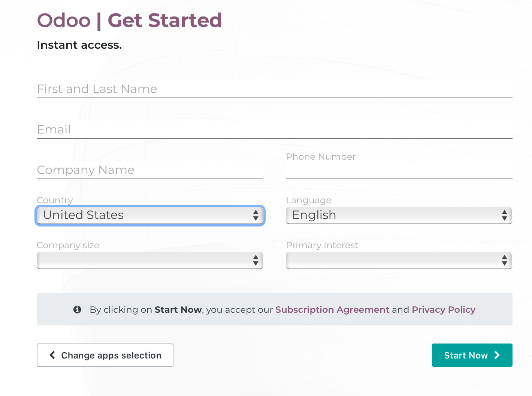Click the "Language" label

coord(309,200)
